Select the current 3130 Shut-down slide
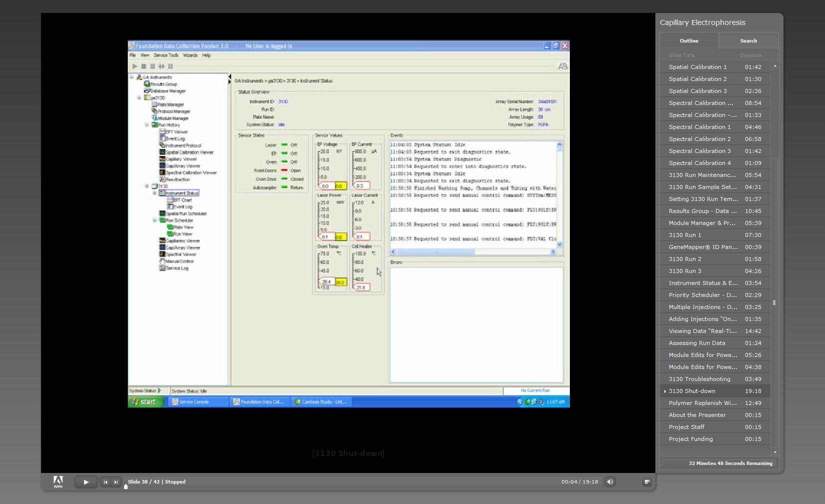The height and width of the screenshot is (504, 825). click(715, 391)
